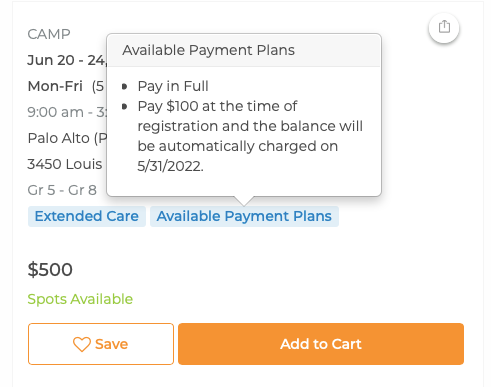Open the Palo Alto location
Viewport: 491px width, 387px height.
(x=67, y=138)
